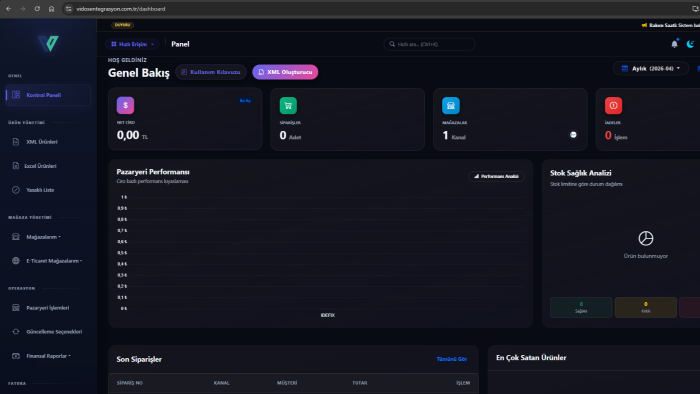700x394 pixels.
Task: Click the Mağazalarım store icon
Action: [16, 237]
